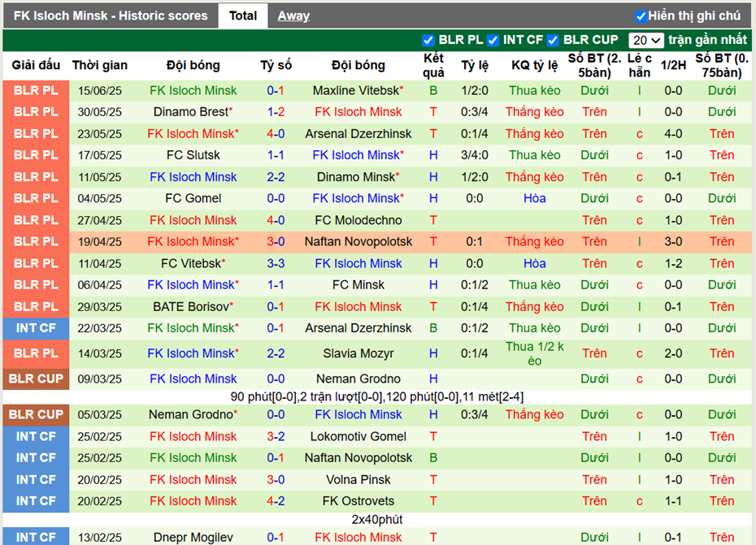Viewport: 756px width, 545px height.
Task: Click the 3-3 score versus FC Vitebsk
Action: pyautogui.click(x=276, y=264)
